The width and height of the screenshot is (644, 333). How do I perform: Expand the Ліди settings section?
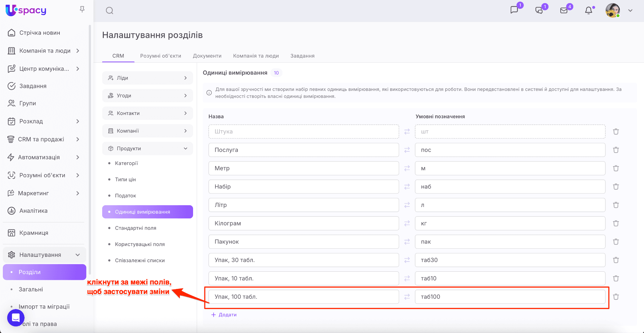pos(185,78)
